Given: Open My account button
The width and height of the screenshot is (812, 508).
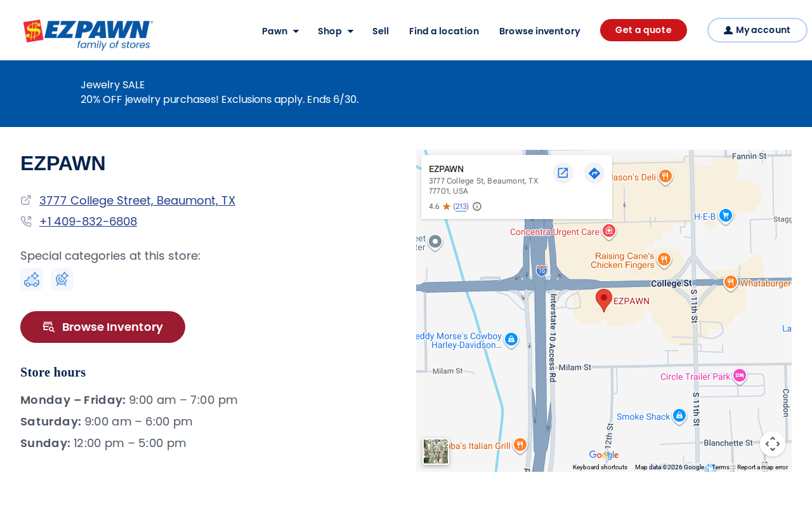Looking at the screenshot, I should tap(757, 30).
